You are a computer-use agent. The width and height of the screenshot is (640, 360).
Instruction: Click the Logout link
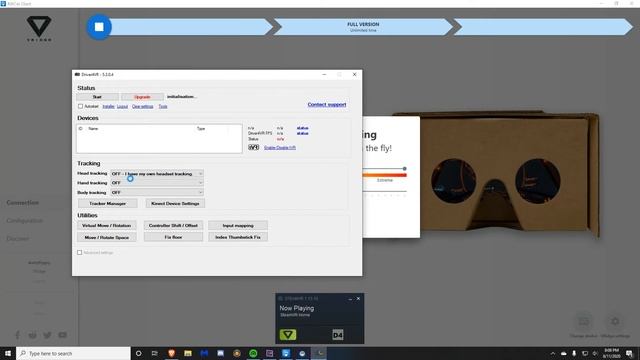122,107
